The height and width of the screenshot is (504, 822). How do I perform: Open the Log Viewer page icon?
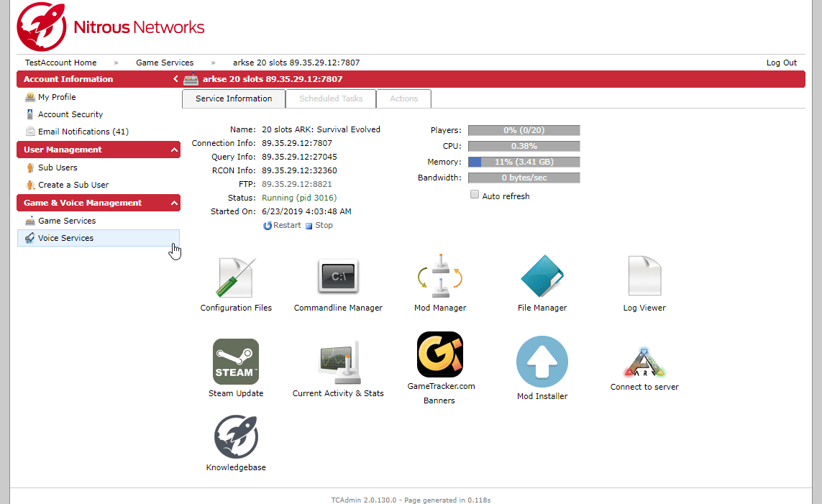click(x=644, y=276)
